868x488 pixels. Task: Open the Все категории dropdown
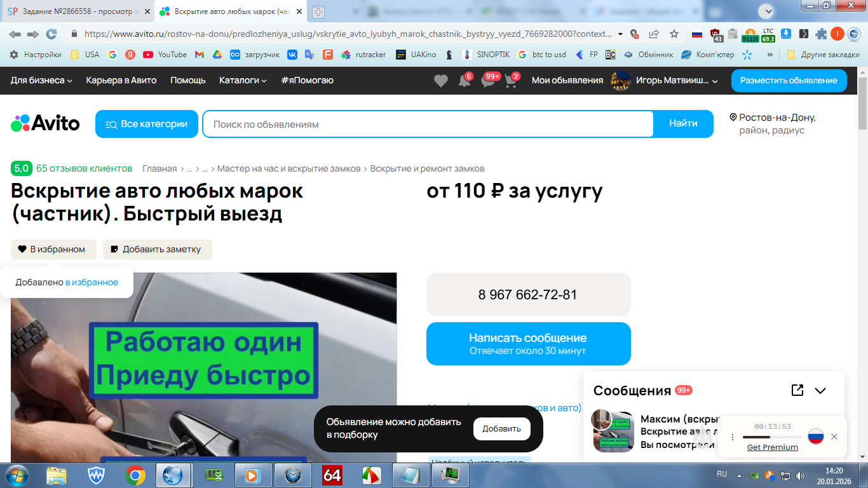pos(147,124)
